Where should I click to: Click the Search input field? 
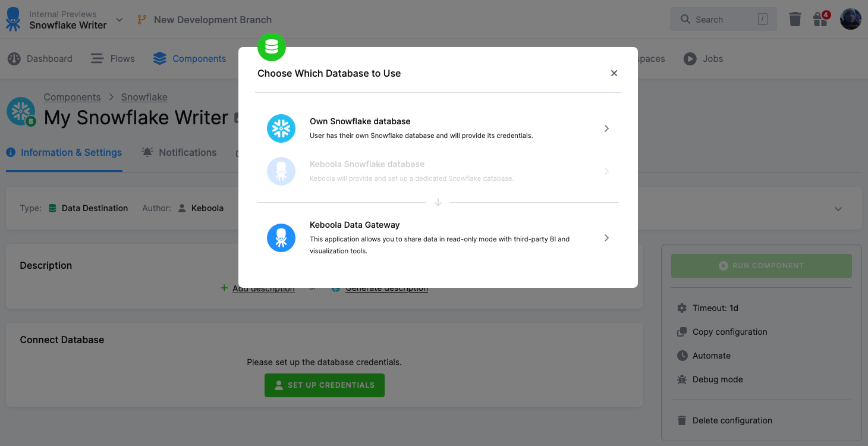pyautogui.click(x=723, y=20)
